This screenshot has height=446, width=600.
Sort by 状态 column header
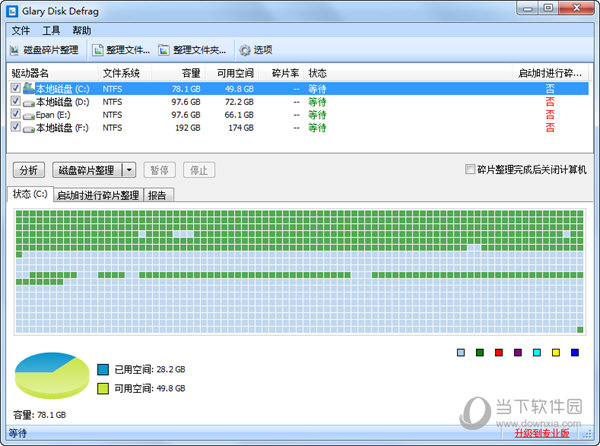(x=409, y=73)
